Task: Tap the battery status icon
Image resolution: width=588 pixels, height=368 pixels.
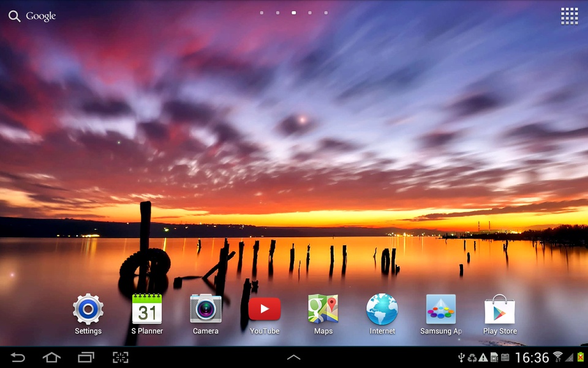Action: coord(581,357)
